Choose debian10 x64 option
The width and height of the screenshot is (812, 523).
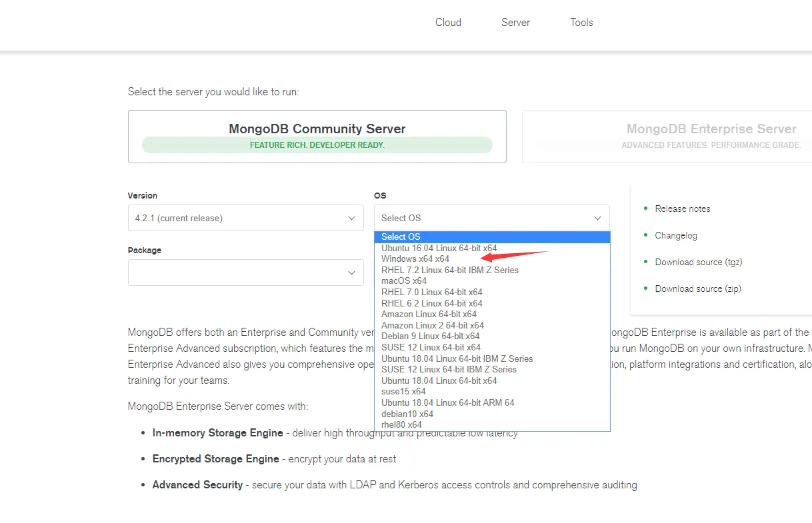[x=492, y=414]
